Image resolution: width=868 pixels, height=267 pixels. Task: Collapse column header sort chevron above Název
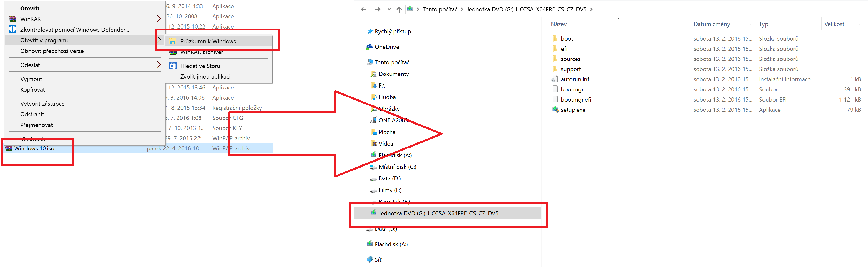619,19
